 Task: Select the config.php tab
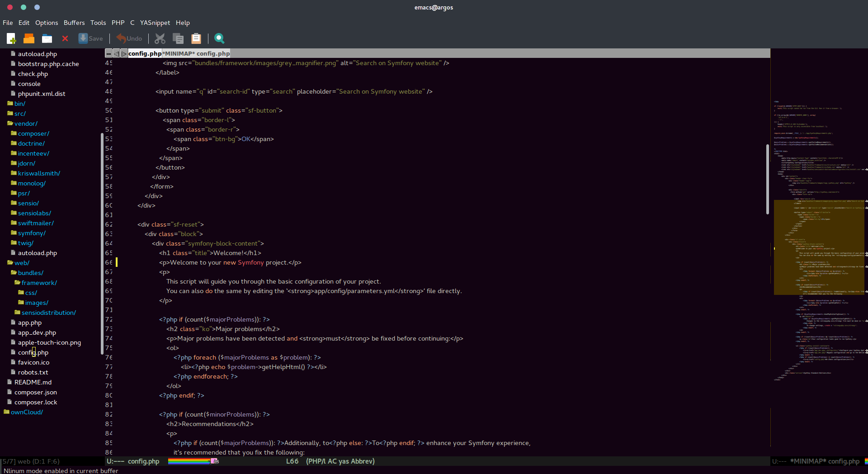pos(145,53)
